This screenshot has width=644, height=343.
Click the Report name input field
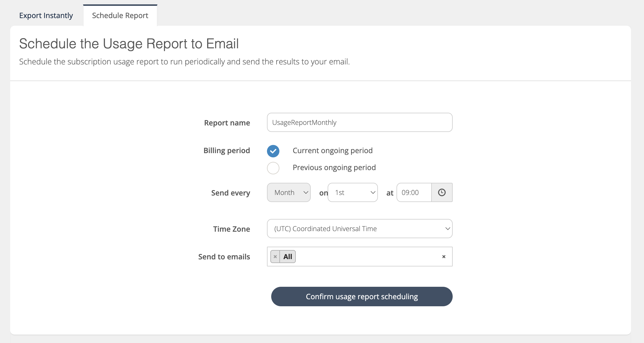click(359, 122)
